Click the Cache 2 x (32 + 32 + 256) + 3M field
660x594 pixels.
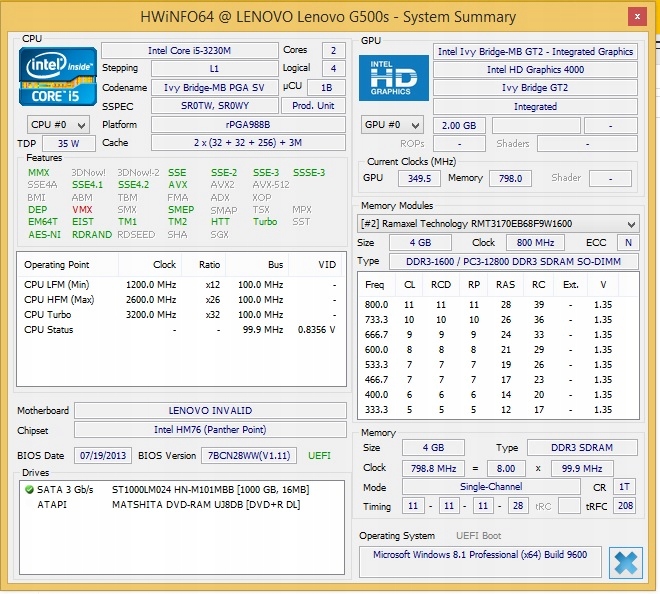(248, 143)
